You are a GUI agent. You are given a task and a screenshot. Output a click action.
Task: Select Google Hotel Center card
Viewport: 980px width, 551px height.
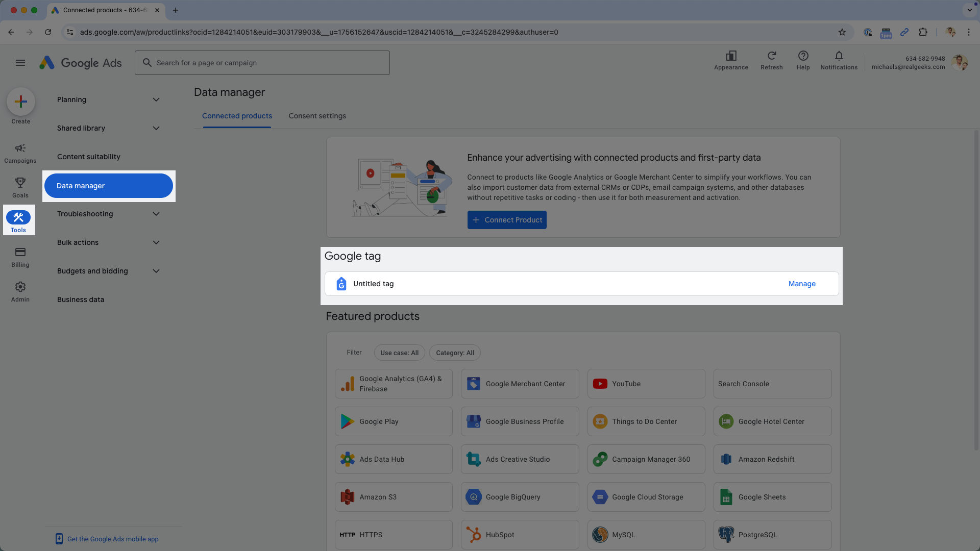point(772,421)
